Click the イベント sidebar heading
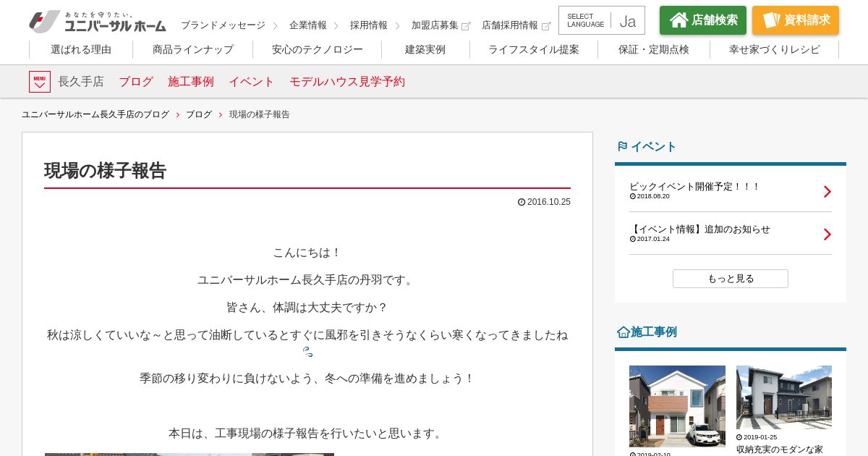This screenshot has width=868, height=456. pos(654,147)
